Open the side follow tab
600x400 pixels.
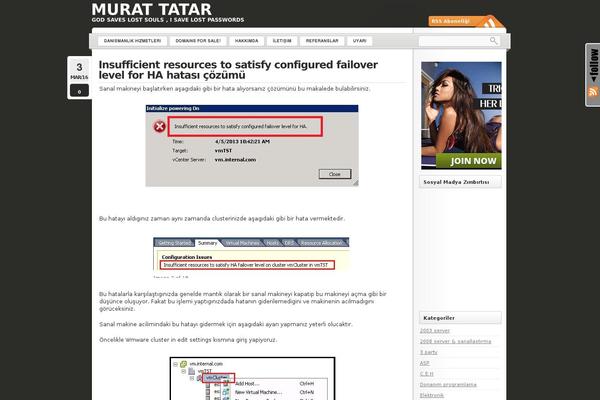[x=592, y=75]
